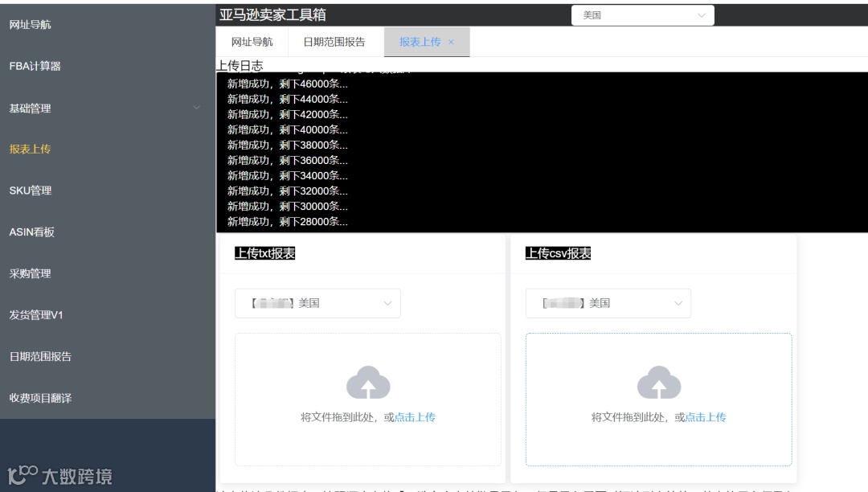
Task: Open SKU管理 in the sidebar
Action: [31, 191]
